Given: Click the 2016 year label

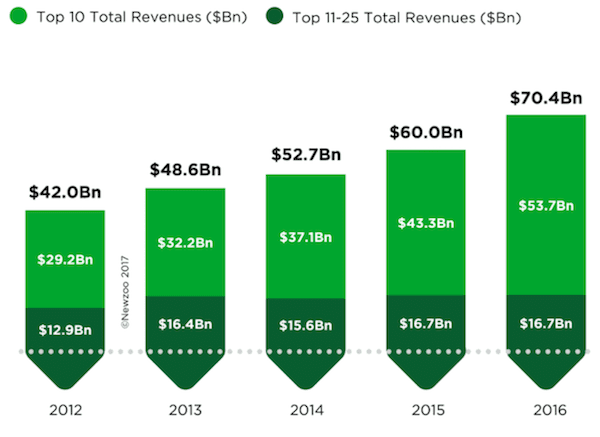Looking at the screenshot, I should [x=550, y=410].
